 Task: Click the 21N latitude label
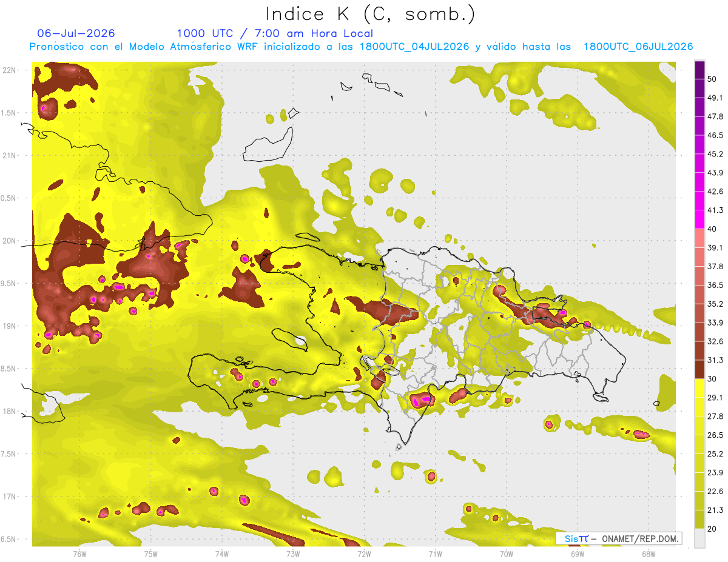[10, 155]
